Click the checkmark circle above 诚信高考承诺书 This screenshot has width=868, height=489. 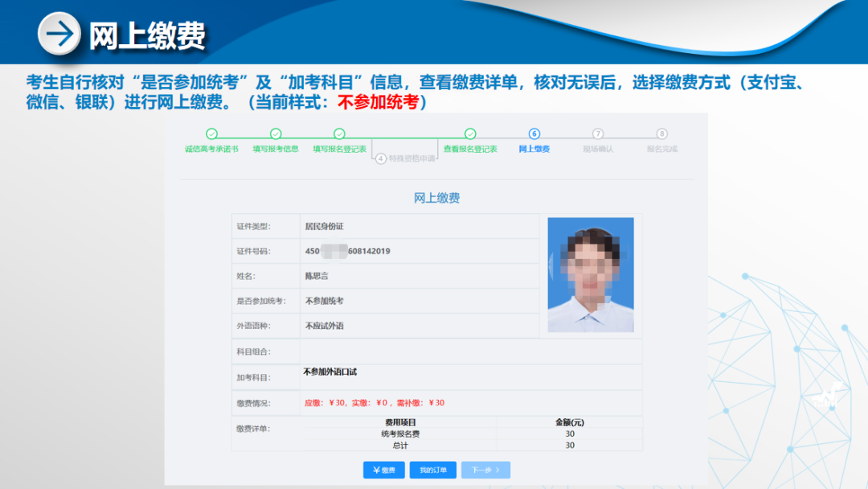tap(211, 134)
